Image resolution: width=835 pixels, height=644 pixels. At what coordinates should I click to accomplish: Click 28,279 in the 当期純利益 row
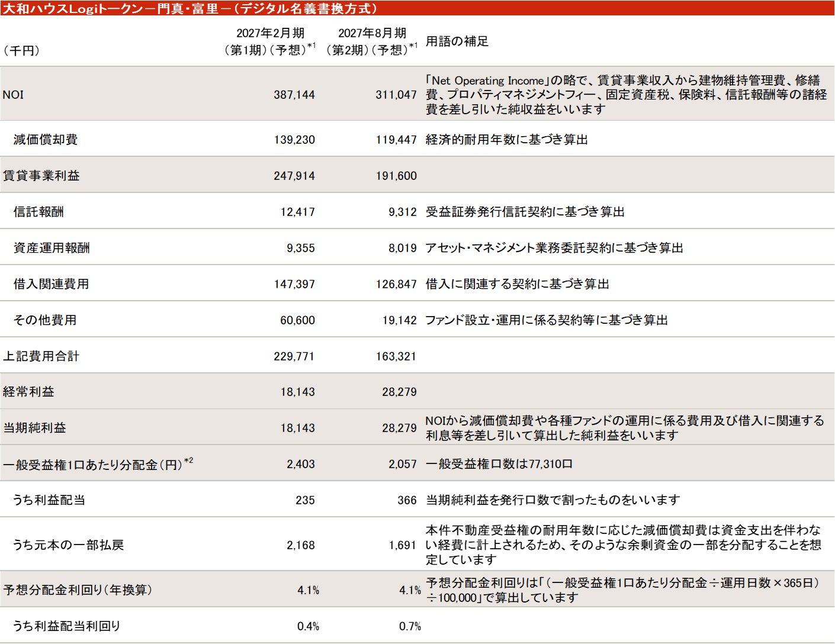point(399,428)
